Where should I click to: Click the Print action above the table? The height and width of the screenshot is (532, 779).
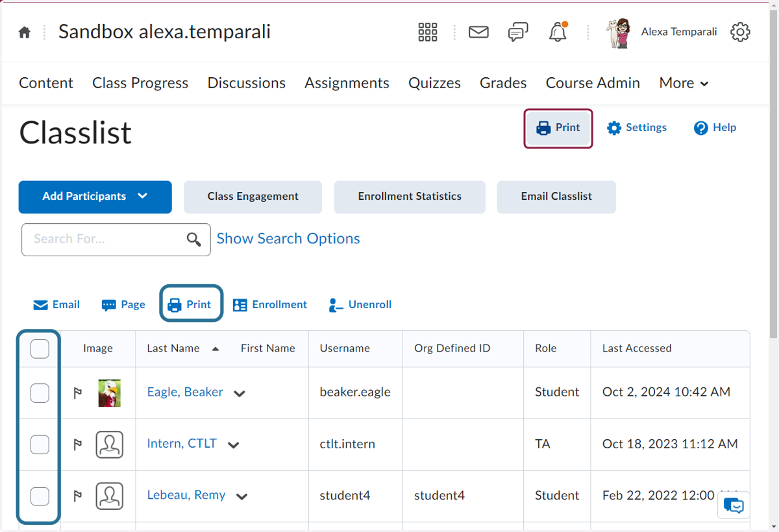tap(190, 305)
